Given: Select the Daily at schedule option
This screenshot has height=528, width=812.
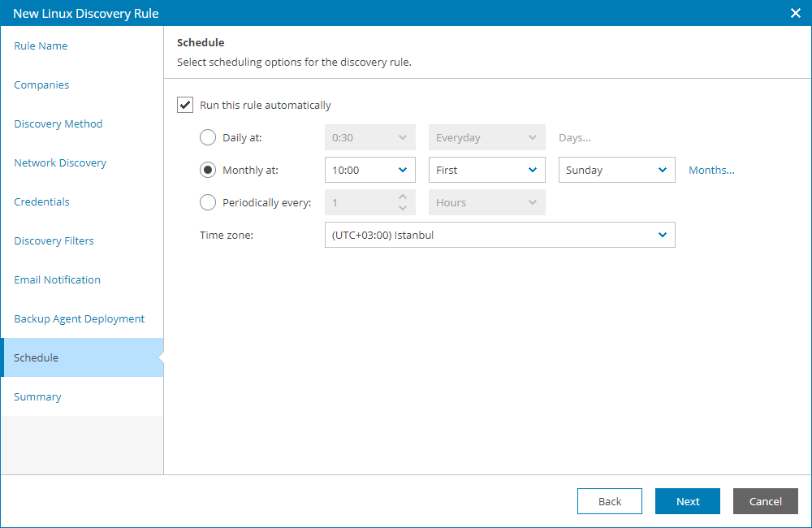Looking at the screenshot, I should tap(208, 137).
